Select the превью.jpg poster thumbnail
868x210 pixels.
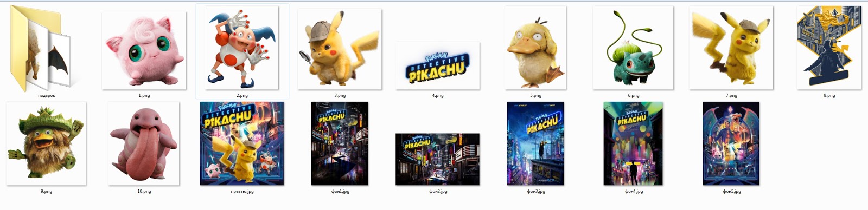(x=242, y=143)
